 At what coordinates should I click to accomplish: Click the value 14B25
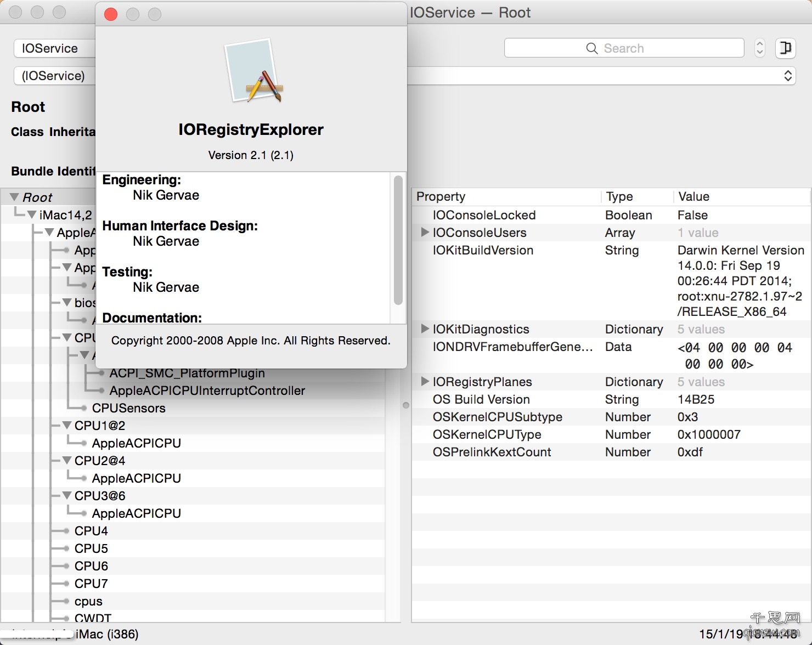tap(696, 399)
